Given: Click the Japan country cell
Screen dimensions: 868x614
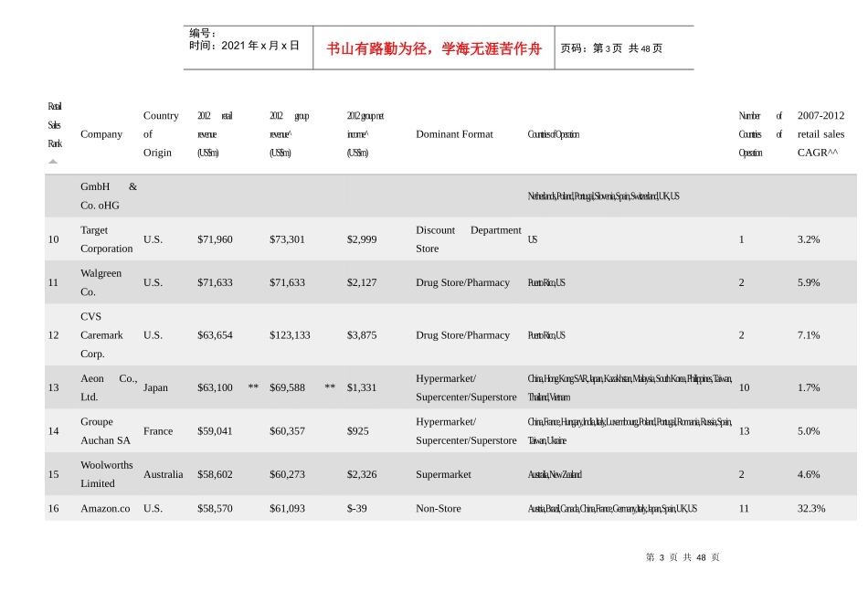Looking at the screenshot, I should click(x=155, y=387).
